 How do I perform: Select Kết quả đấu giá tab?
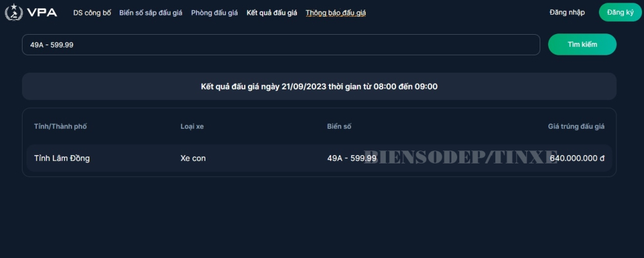pyautogui.click(x=272, y=13)
